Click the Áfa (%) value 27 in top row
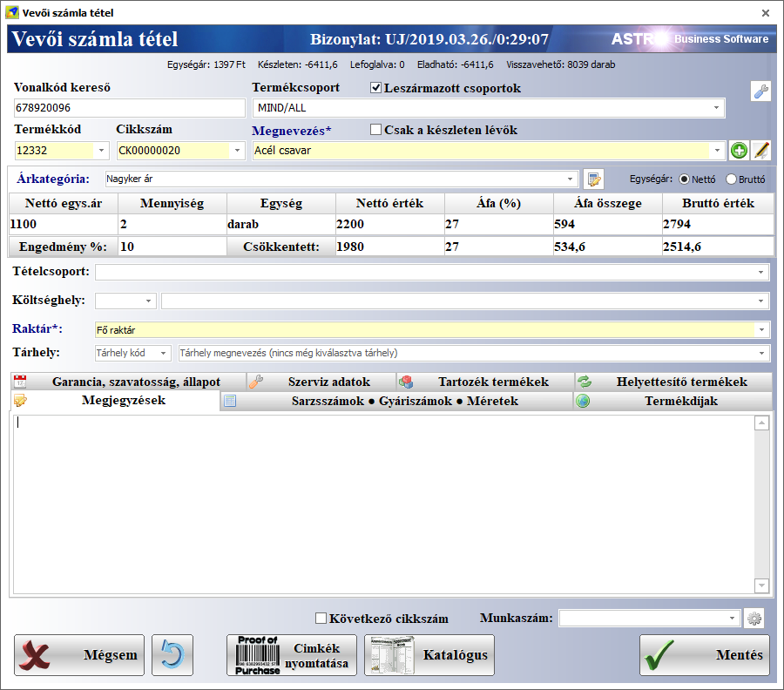Viewport: 784px width, 690px height. pyautogui.click(x=499, y=224)
